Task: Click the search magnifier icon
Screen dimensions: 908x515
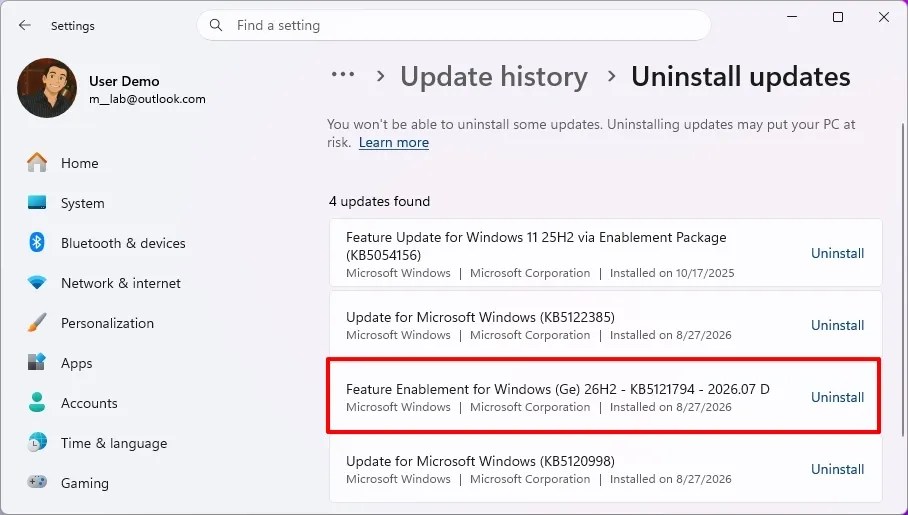Action: tap(216, 25)
